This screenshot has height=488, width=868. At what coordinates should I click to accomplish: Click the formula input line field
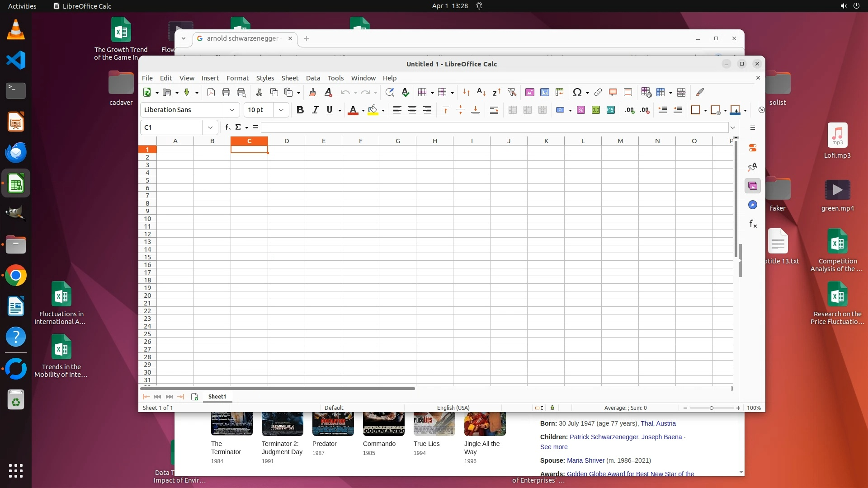[494, 127]
